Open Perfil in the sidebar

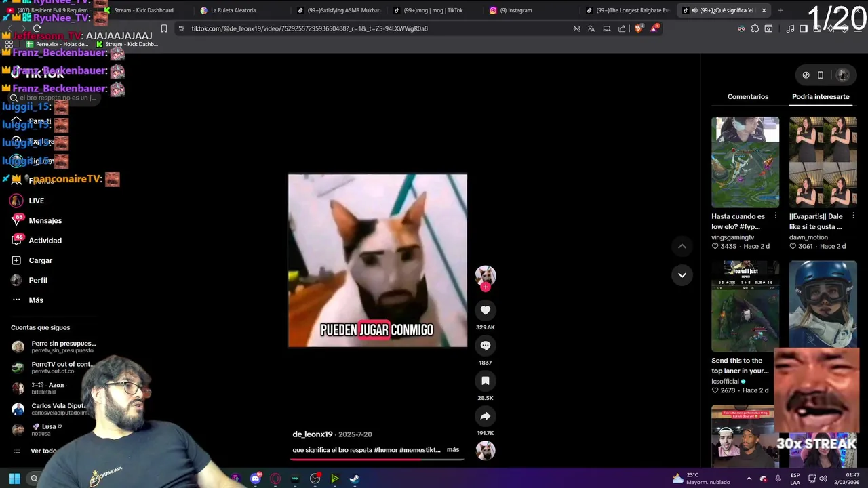coord(29,280)
